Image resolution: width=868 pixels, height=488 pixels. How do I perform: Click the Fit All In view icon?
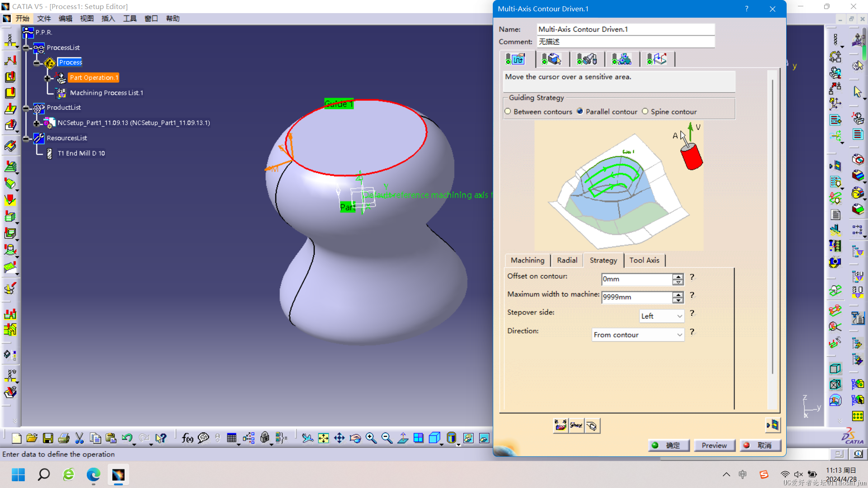(x=324, y=438)
